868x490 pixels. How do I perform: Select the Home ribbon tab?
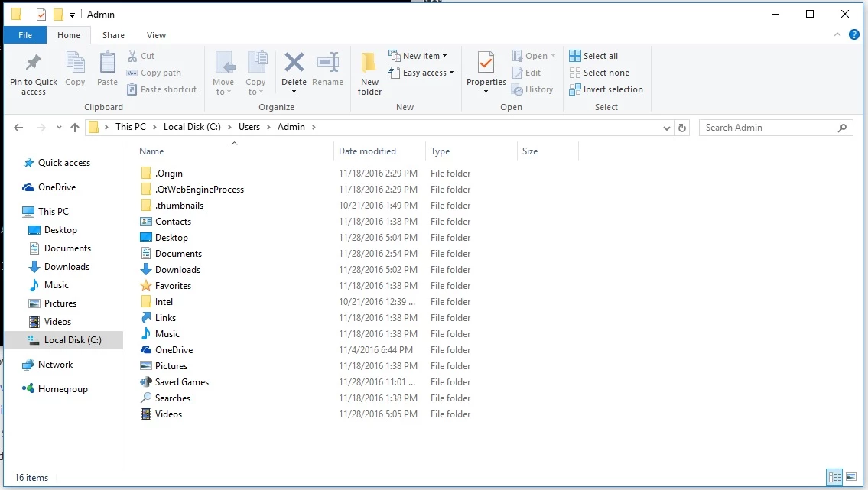69,35
